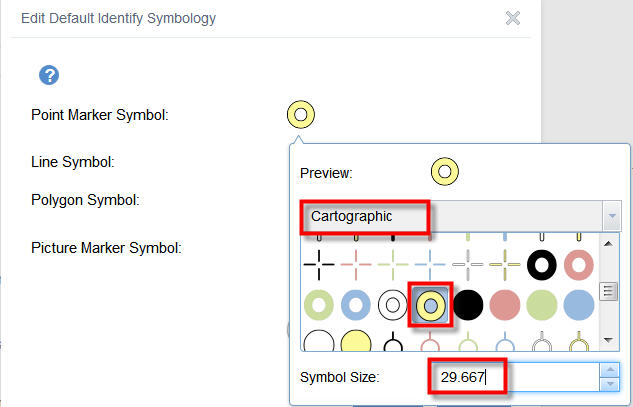The width and height of the screenshot is (633, 407).
Task: Close the Edit Default Identify Symbology dialog
Action: pyautogui.click(x=513, y=17)
